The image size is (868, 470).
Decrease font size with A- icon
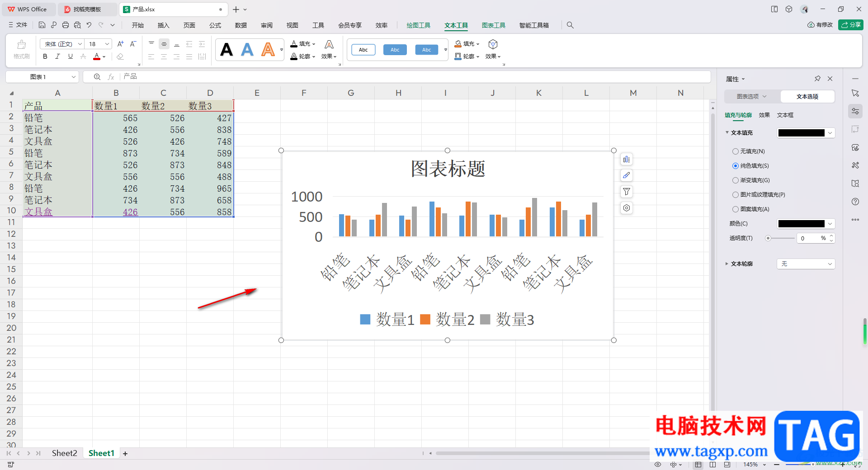coord(133,44)
